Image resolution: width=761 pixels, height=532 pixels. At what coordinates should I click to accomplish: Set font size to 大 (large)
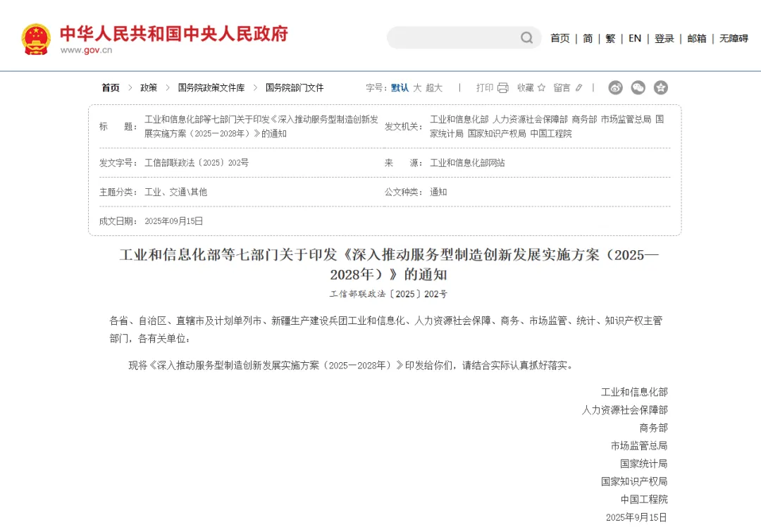coord(417,88)
